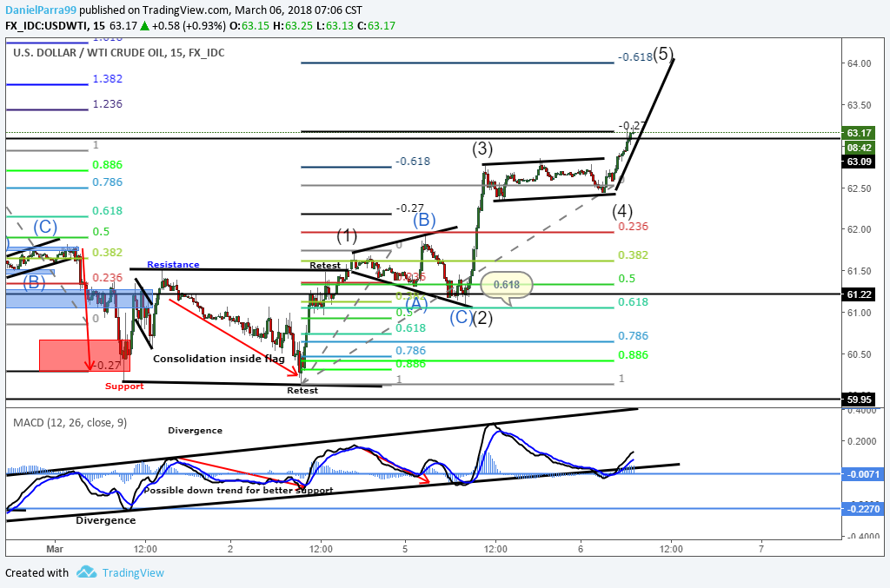Click the Possible down trend for better support note

pos(238,491)
